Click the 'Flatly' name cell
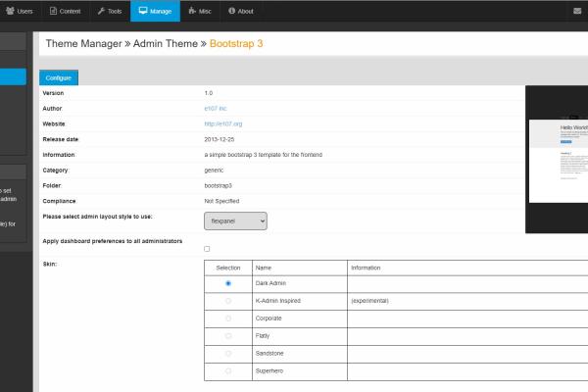 300,336
